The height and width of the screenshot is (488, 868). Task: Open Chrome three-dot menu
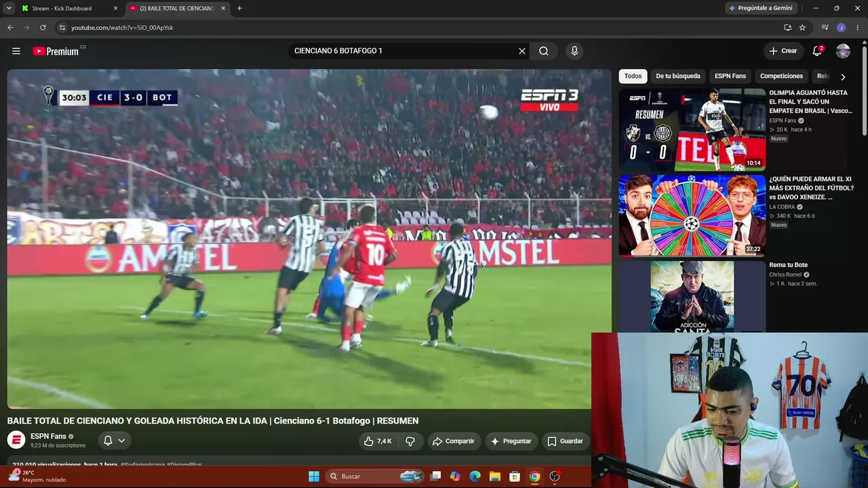(x=858, y=28)
